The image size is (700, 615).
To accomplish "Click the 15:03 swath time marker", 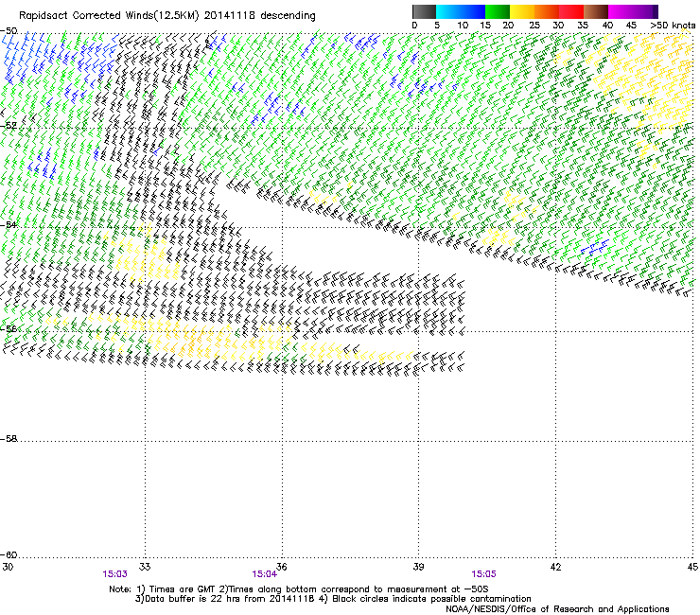I will click(114, 574).
